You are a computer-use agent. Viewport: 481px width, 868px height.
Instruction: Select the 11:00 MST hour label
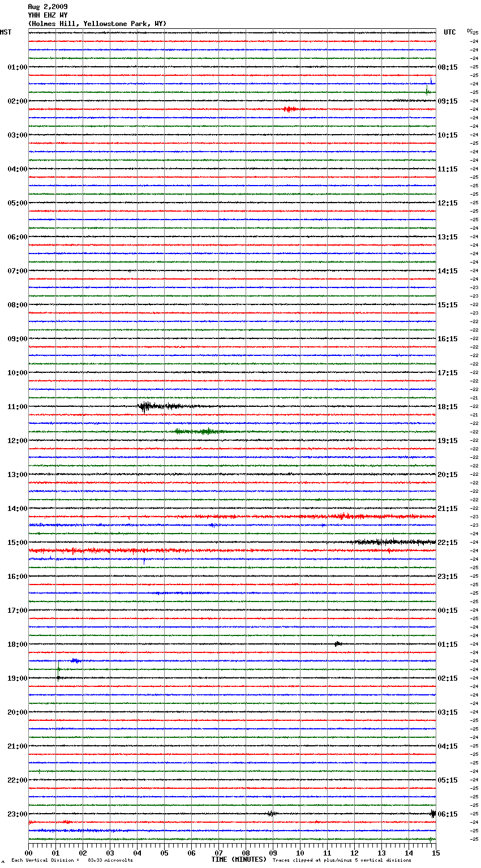(x=18, y=407)
